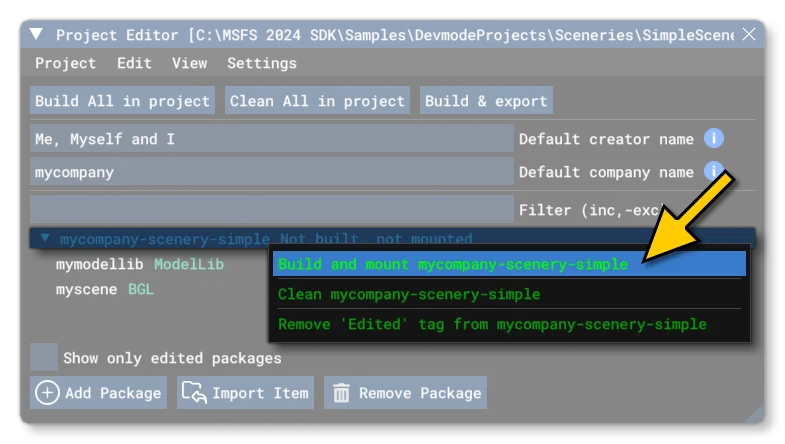This screenshot has width=785, height=444.
Task: Edit the Default creator name field
Action: pyautogui.click(x=272, y=139)
